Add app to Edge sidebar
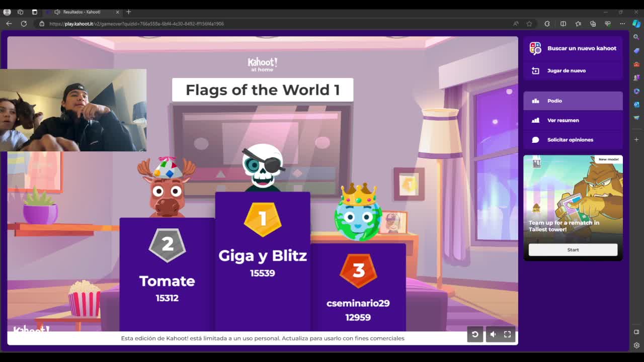This screenshot has width=644, height=362. tap(636, 139)
